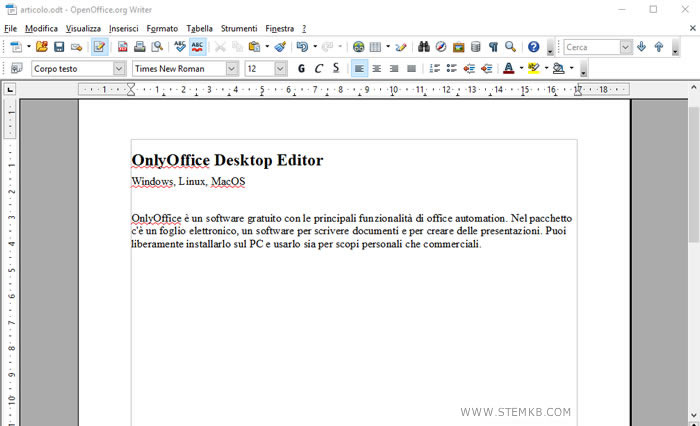Open a file using the folder icon
This screenshot has height=426, width=700.
click(x=42, y=47)
